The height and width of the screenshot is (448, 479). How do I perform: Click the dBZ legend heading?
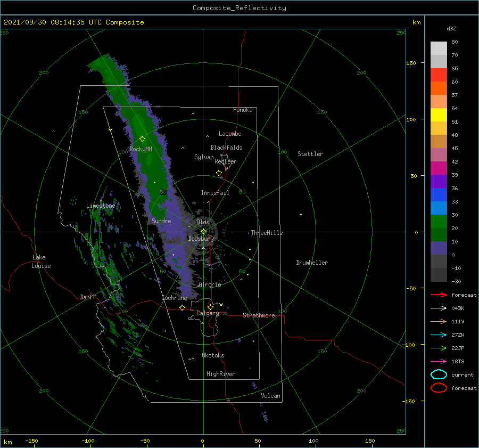[x=451, y=28]
